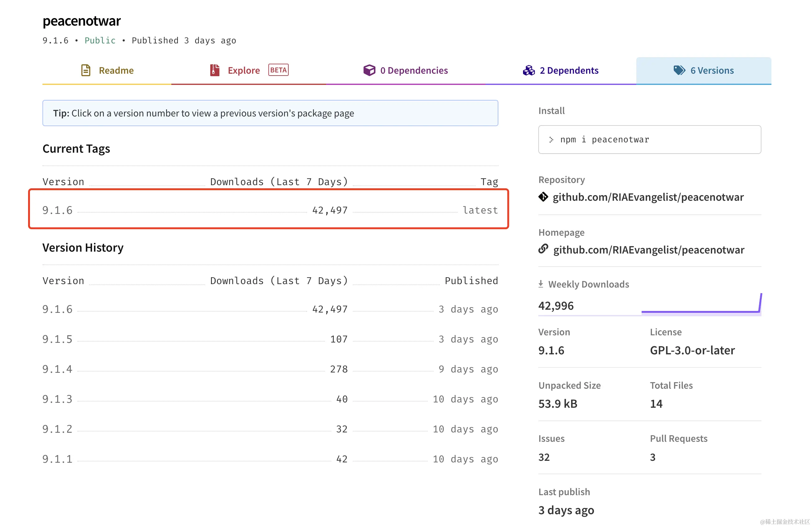812x527 pixels.
Task: Click the Explore zip file icon
Action: [215, 70]
